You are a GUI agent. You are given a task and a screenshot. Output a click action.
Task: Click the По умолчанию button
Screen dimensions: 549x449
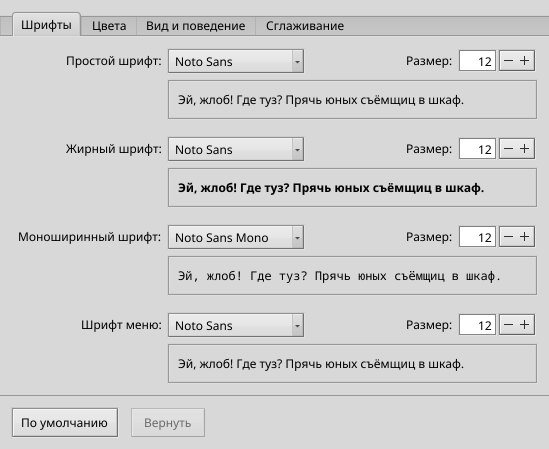pos(65,423)
